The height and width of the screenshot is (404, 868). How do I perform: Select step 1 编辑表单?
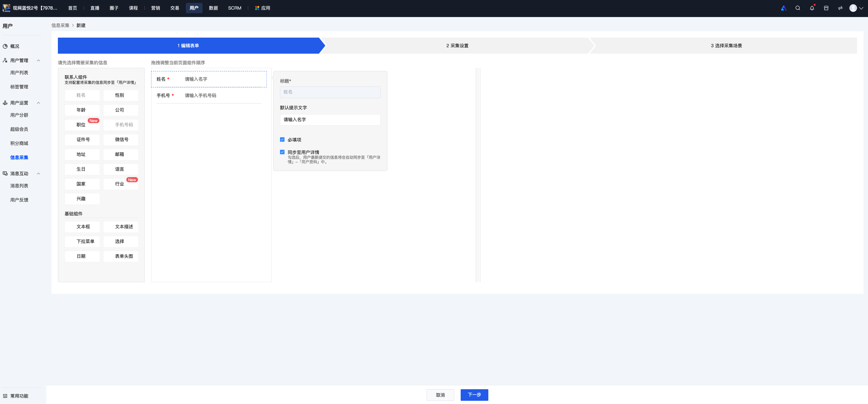[x=188, y=46]
